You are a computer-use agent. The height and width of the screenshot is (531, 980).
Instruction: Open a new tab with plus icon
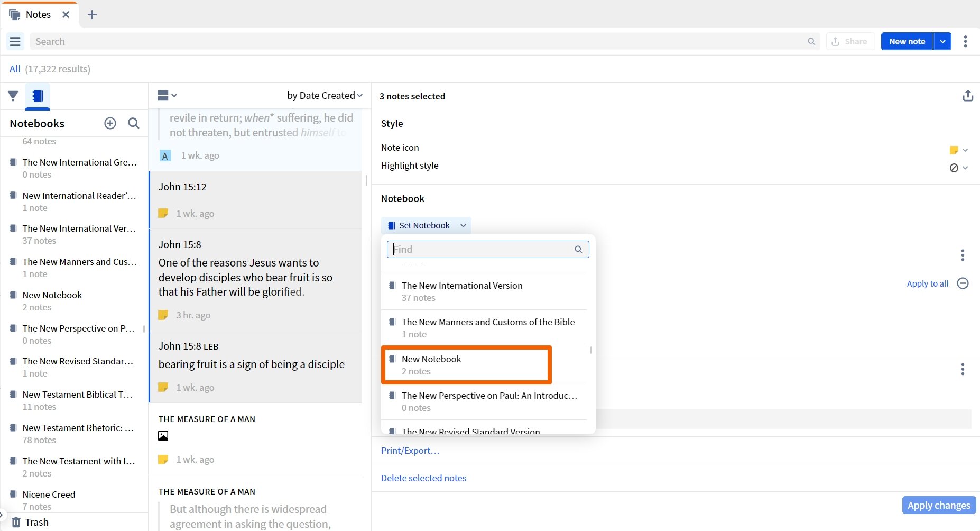(x=92, y=14)
